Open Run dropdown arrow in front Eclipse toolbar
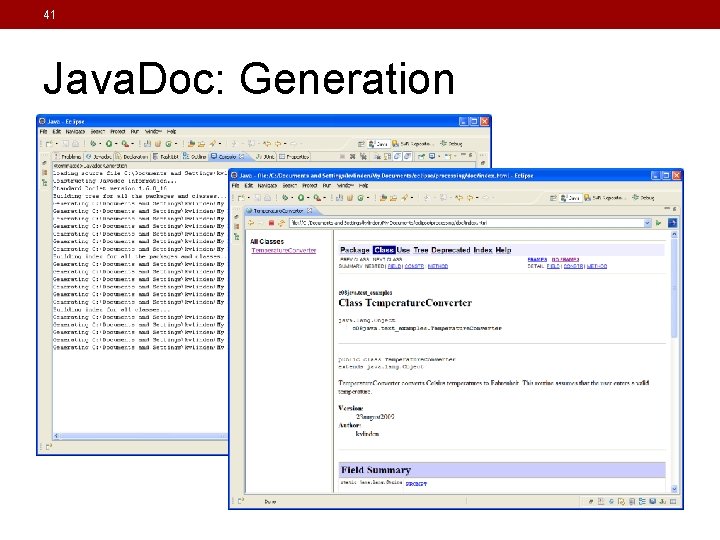720x540 pixels. pos(308,198)
